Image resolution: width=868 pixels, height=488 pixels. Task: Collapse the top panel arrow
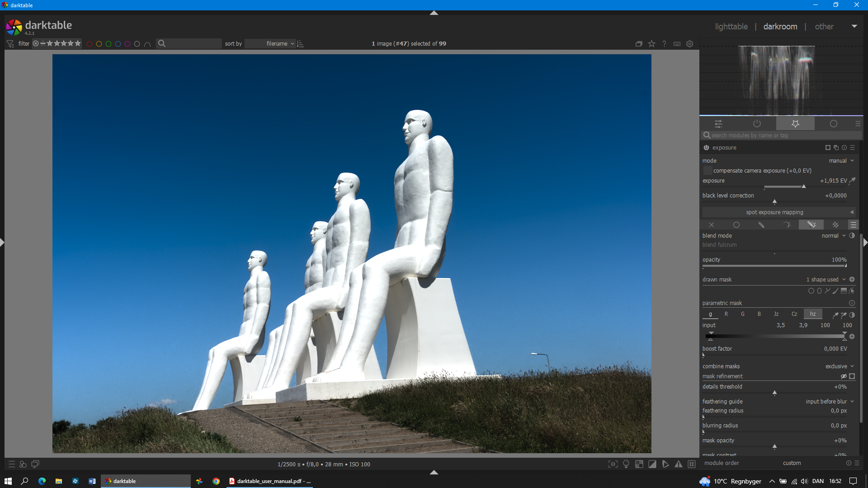coord(434,13)
